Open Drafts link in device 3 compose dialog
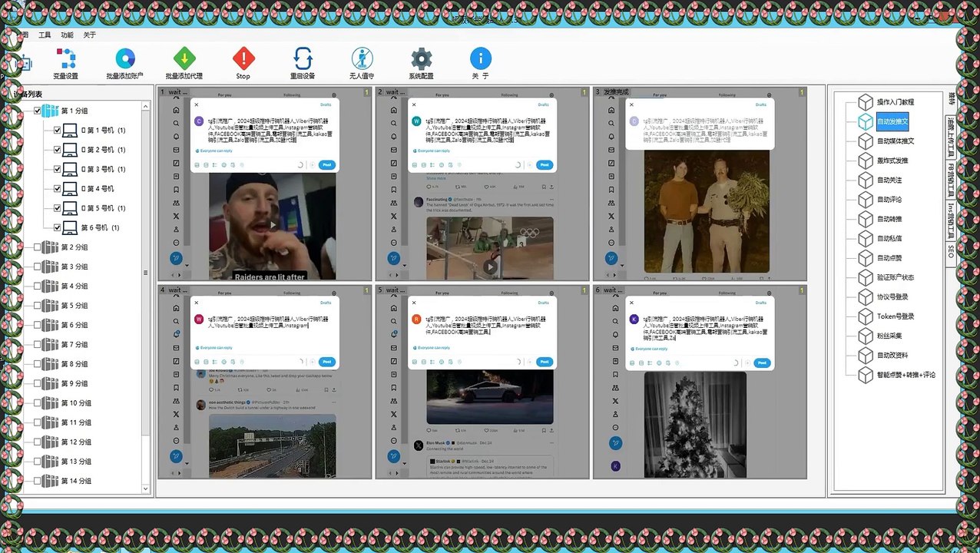Viewport: 980px width, 553px height. pos(761,104)
